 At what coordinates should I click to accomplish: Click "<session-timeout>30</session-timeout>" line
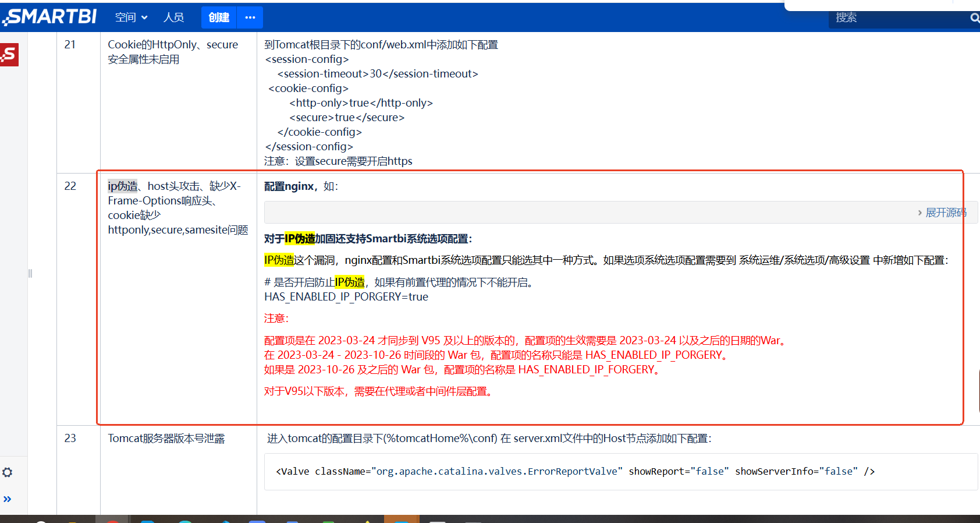(x=378, y=74)
